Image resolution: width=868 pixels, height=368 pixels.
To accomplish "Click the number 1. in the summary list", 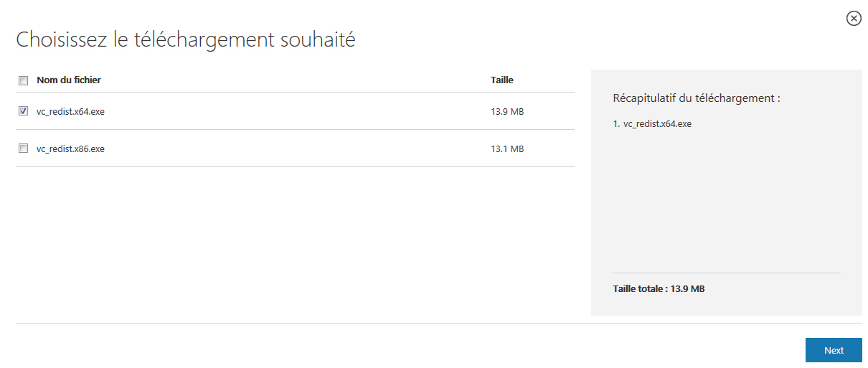I will 616,123.
